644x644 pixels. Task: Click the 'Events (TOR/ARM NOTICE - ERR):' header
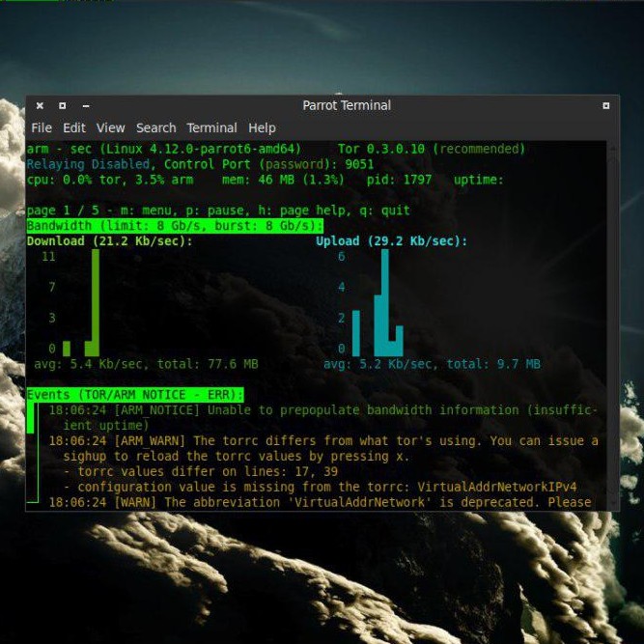coord(135,395)
